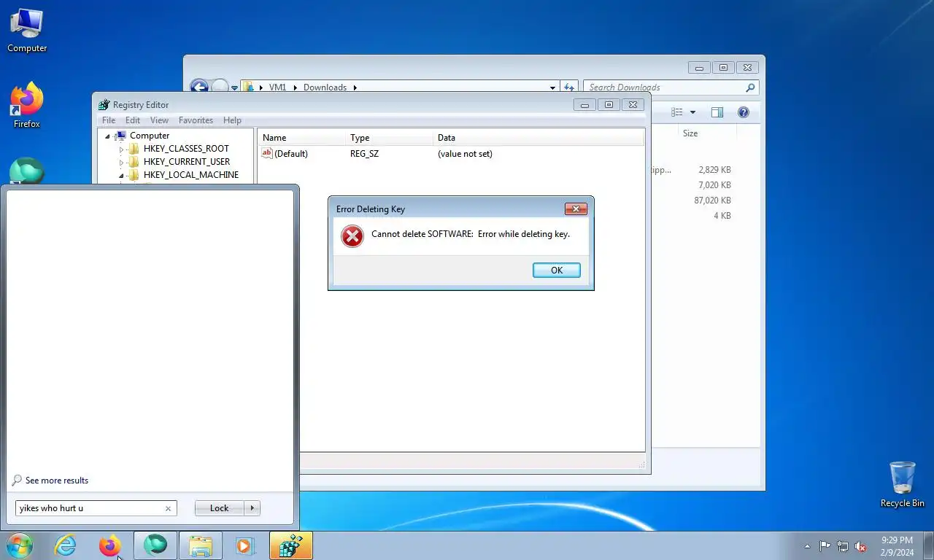
Task: Open Windows Media Player from taskbar
Action: coord(245,545)
